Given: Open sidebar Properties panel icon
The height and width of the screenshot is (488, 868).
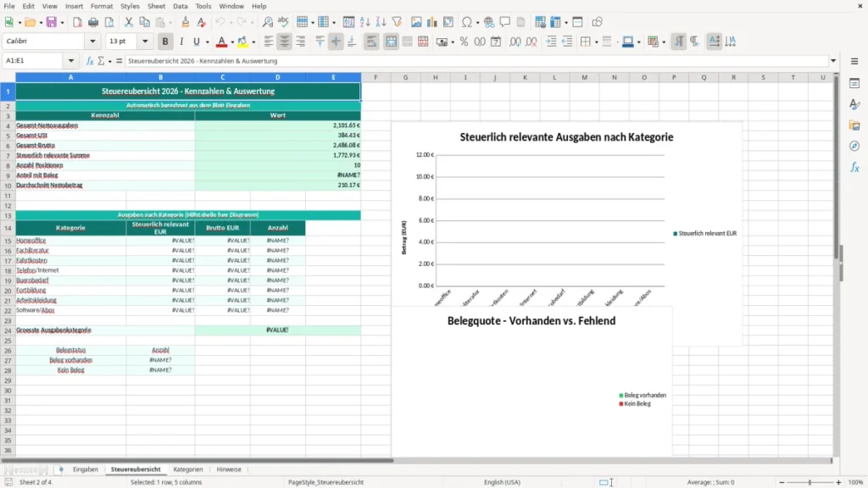Looking at the screenshot, I should 854,84.
